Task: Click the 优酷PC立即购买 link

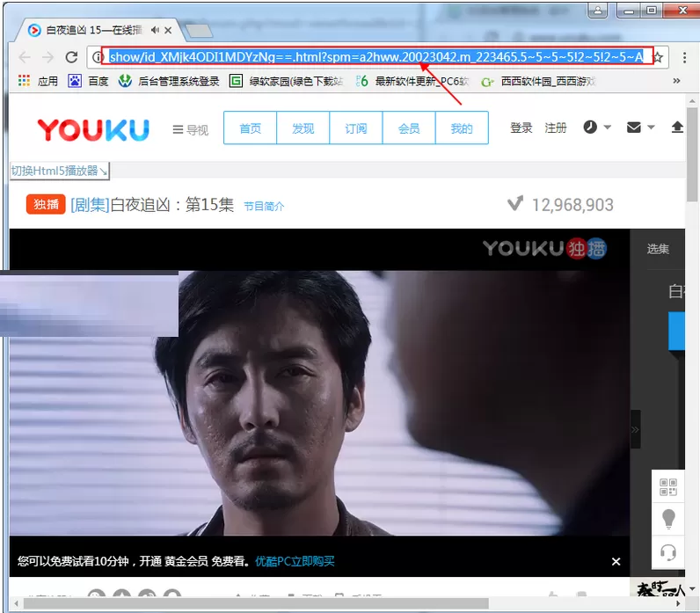Action: pos(295,561)
